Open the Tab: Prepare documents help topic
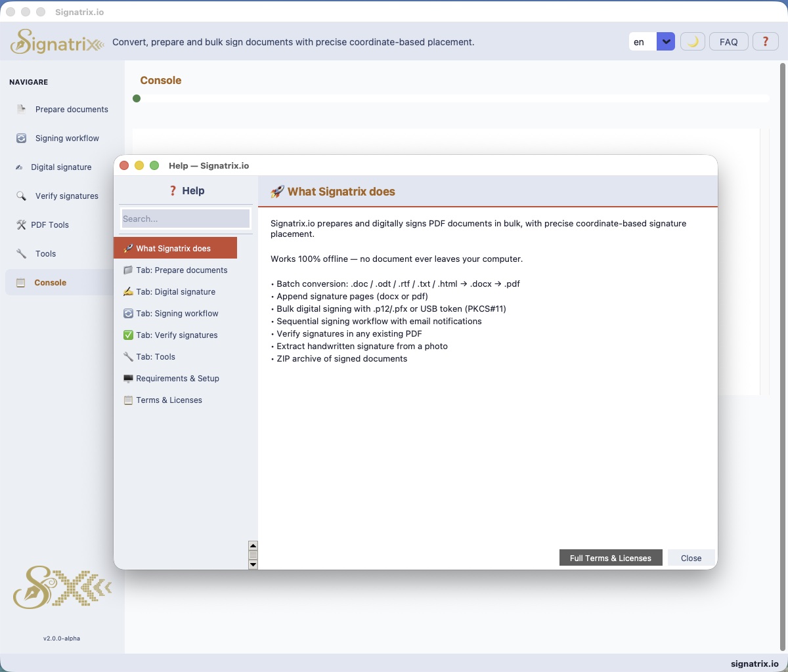The width and height of the screenshot is (788, 672). click(x=181, y=270)
